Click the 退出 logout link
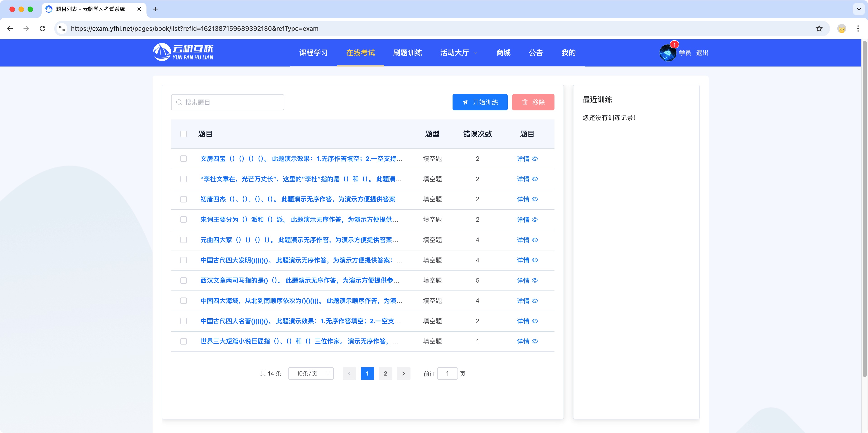 [702, 53]
